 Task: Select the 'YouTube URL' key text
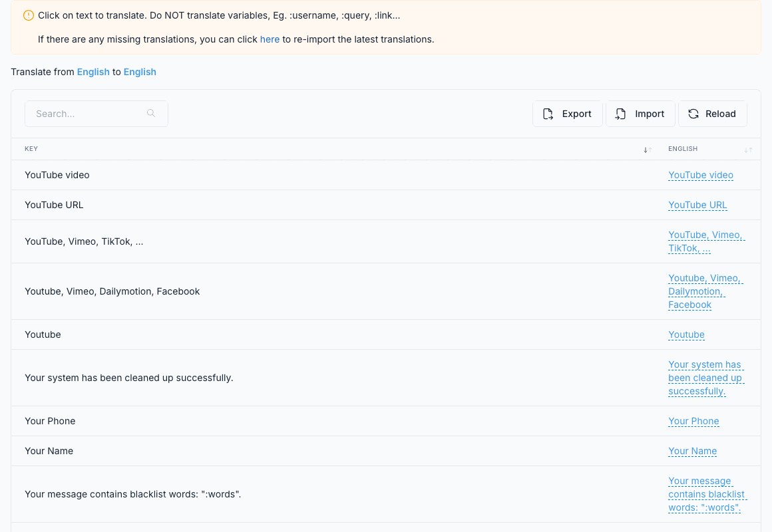coord(54,205)
